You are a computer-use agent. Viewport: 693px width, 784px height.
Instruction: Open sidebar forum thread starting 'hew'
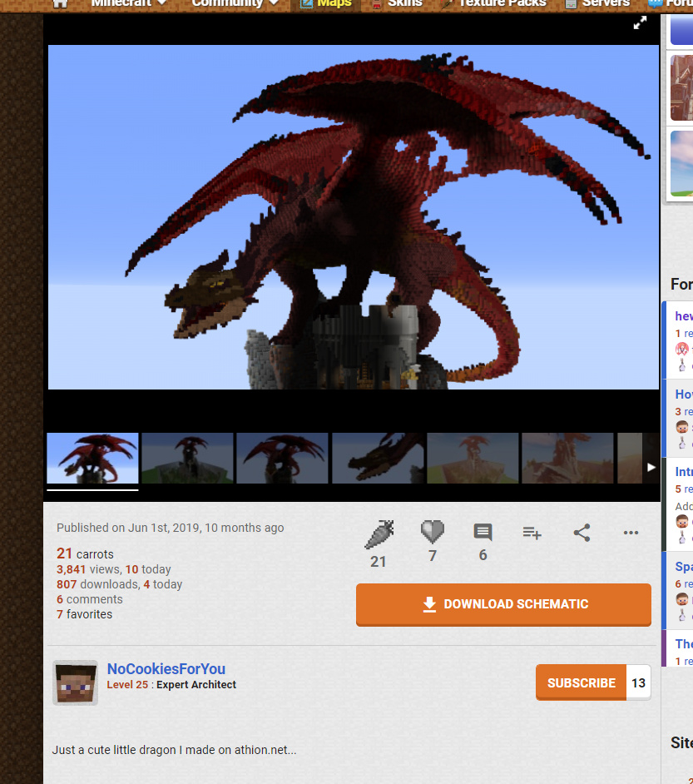(x=684, y=316)
